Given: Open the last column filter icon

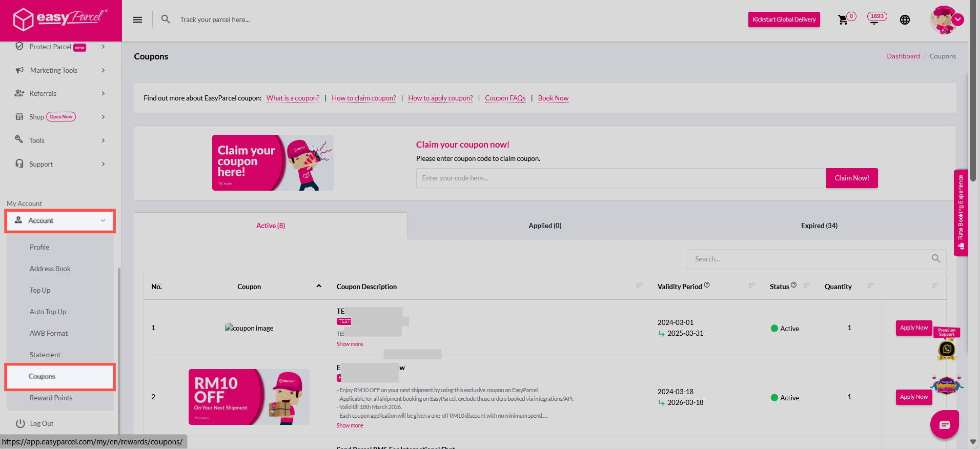Looking at the screenshot, I should (x=935, y=285).
